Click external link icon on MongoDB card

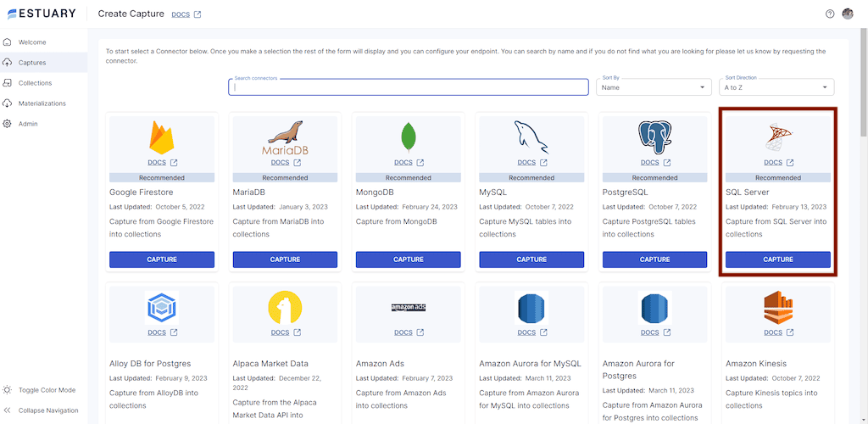click(x=420, y=163)
